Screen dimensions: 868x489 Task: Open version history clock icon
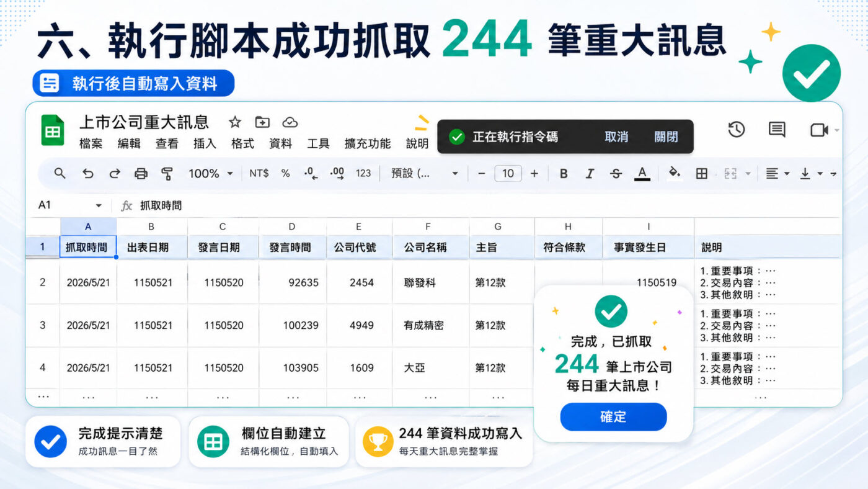(736, 129)
